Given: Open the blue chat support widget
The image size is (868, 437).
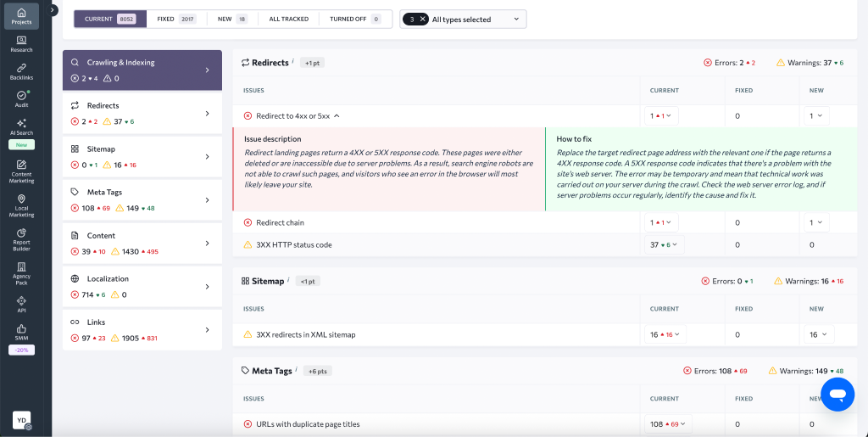Looking at the screenshot, I should [x=837, y=395].
